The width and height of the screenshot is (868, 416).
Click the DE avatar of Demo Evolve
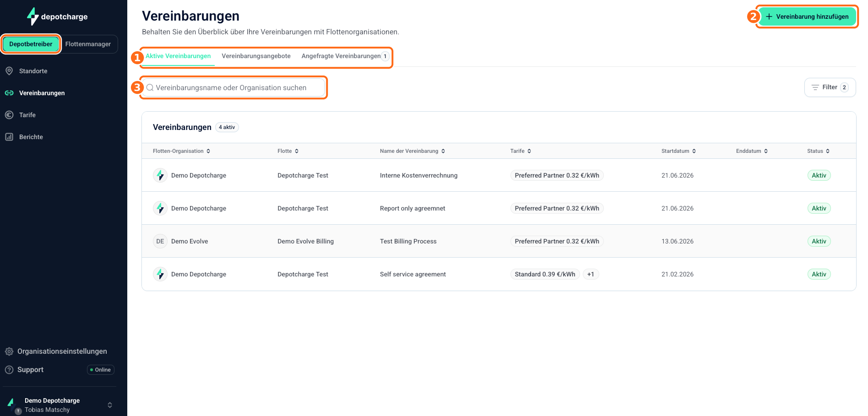tap(160, 241)
